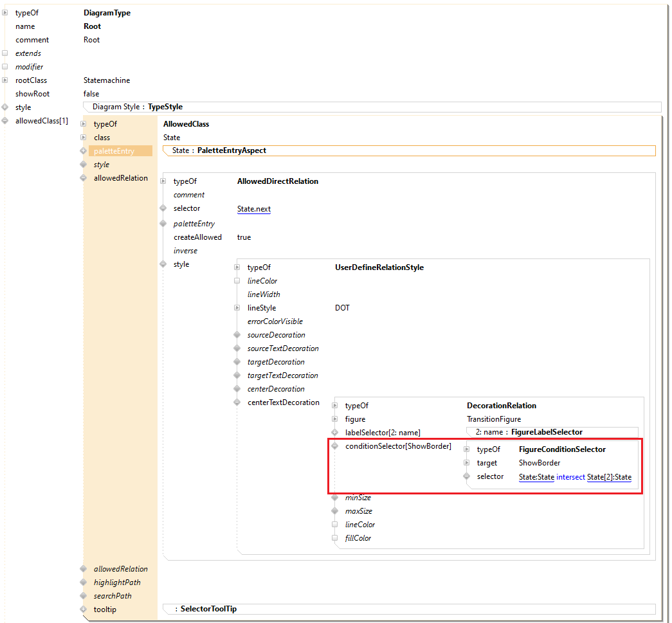The height and width of the screenshot is (623, 672).
Task: Click the add icon next to tooltip property
Action: click(84, 609)
